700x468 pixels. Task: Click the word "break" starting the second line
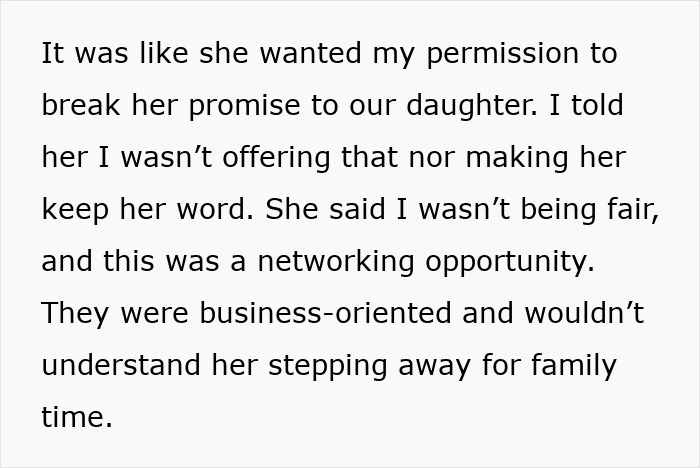81,105
